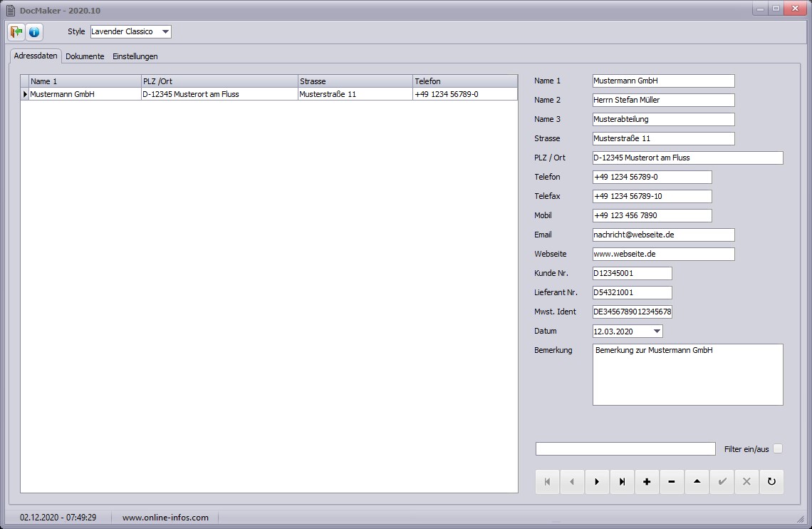
Task: Sort the table by the Strasse column header
Action: coord(355,81)
